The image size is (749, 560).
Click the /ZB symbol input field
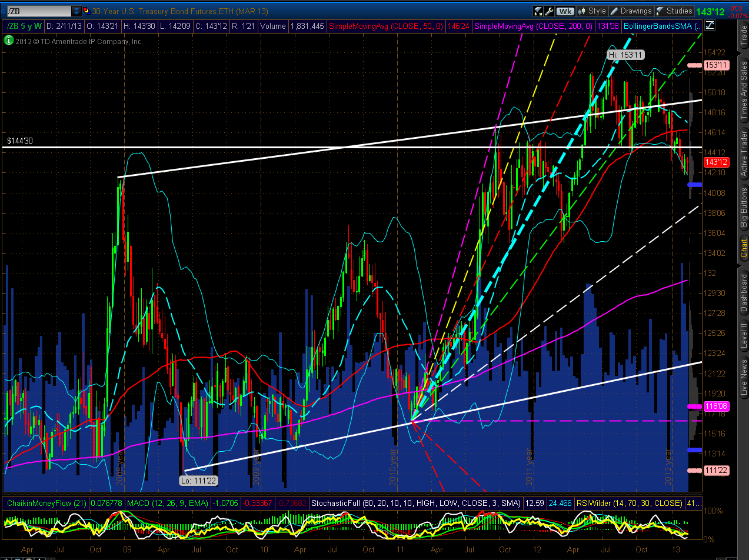[x=38, y=11]
